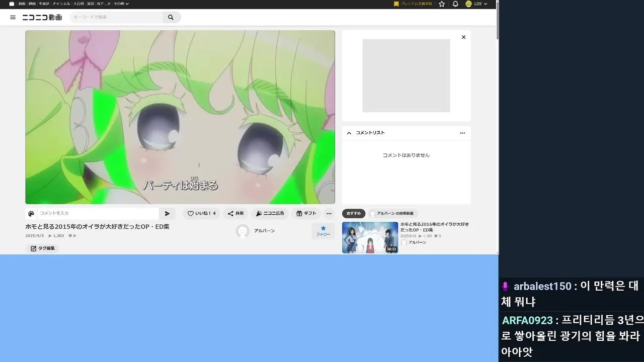This screenshot has width=644, height=362.
Task: Click the タグ編集 tag edit button
Action: 42,248
